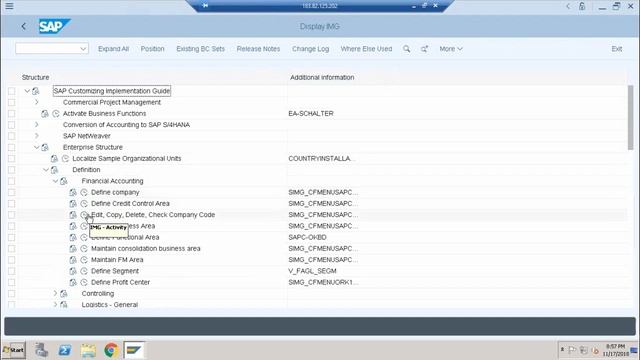Click documentation icon for Define Credit Control Area
640x360 pixels.
click(x=73, y=203)
